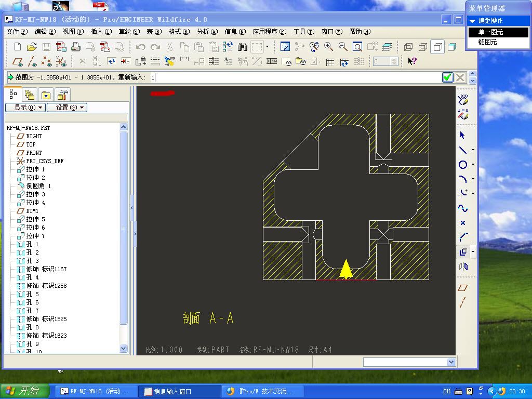Switch to Pro/E 技术交流 taskbar button

262,391
